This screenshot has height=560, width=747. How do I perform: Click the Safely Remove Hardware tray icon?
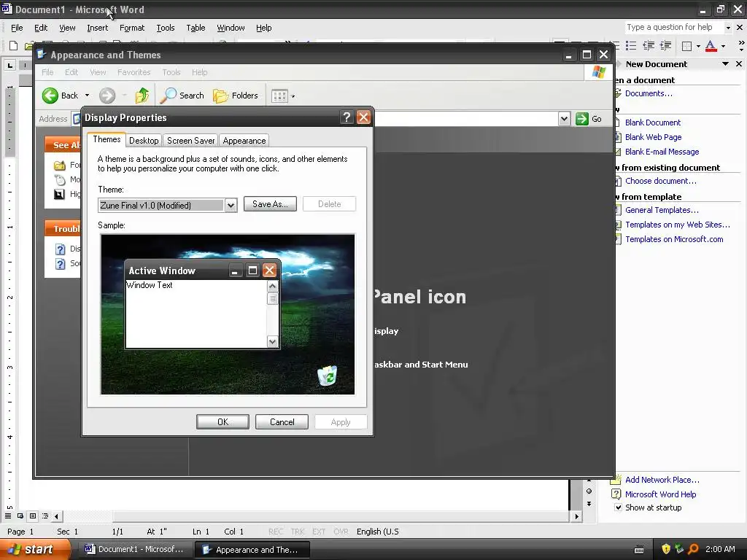pyautogui.click(x=679, y=549)
